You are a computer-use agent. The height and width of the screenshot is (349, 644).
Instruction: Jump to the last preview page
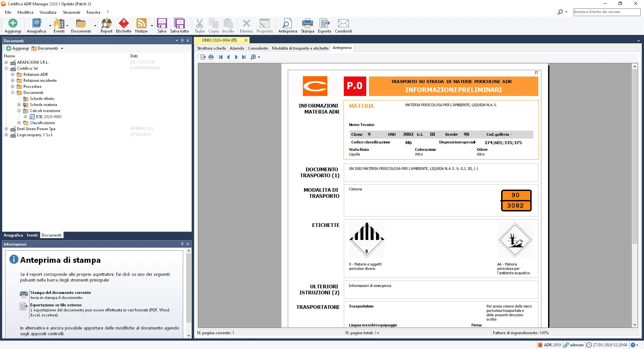tap(244, 57)
